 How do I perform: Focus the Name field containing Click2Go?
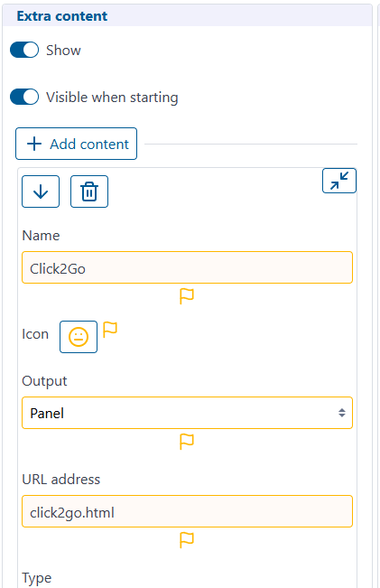point(188,267)
